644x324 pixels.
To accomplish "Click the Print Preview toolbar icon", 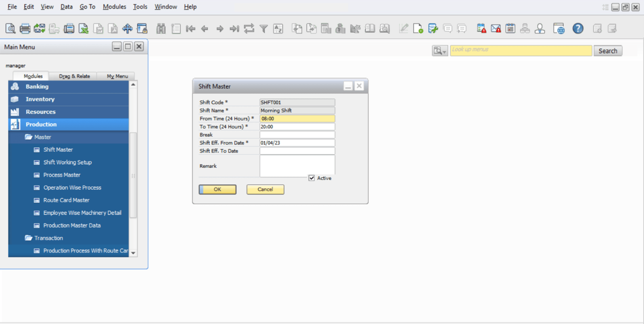I will (x=10, y=29).
